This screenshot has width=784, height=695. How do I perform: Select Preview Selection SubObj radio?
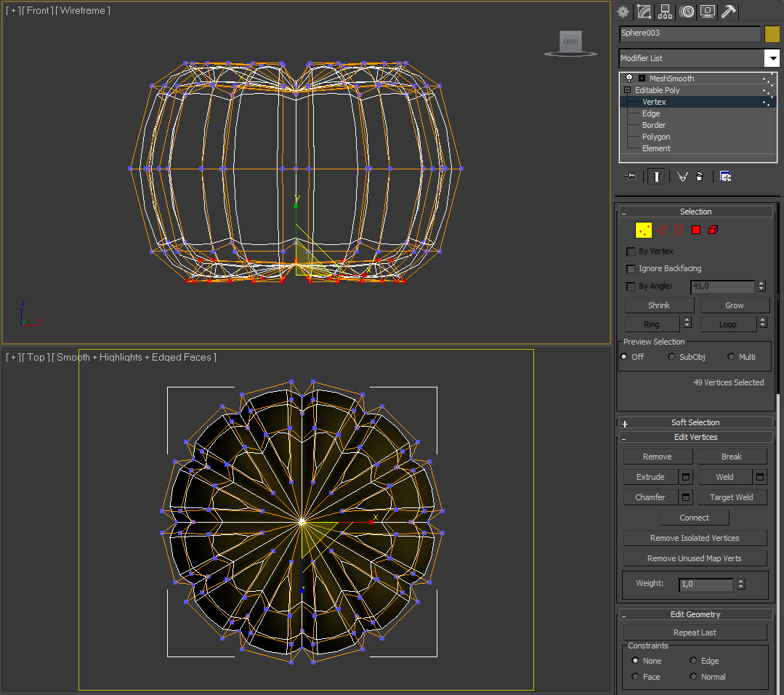click(x=671, y=357)
